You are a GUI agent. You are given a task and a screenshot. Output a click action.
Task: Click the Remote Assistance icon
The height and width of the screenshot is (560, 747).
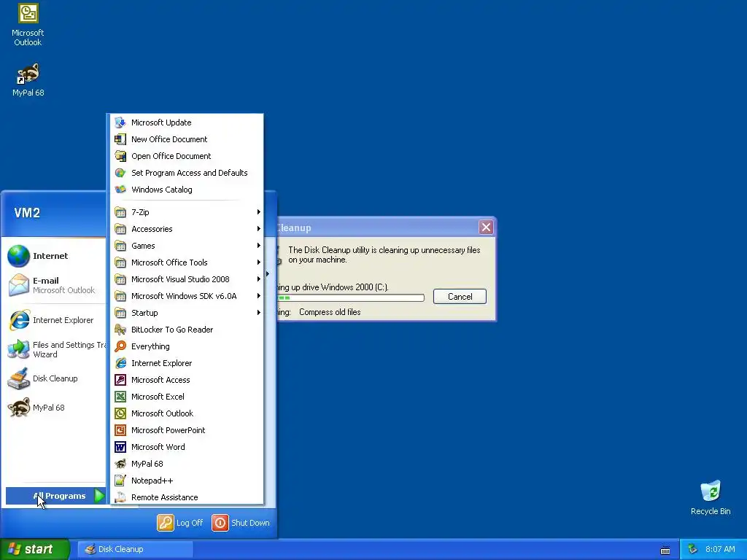pyautogui.click(x=120, y=497)
